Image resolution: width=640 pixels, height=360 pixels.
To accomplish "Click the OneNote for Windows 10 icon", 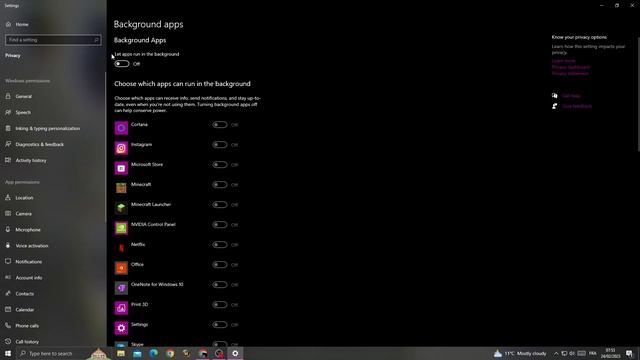I will click(121, 288).
